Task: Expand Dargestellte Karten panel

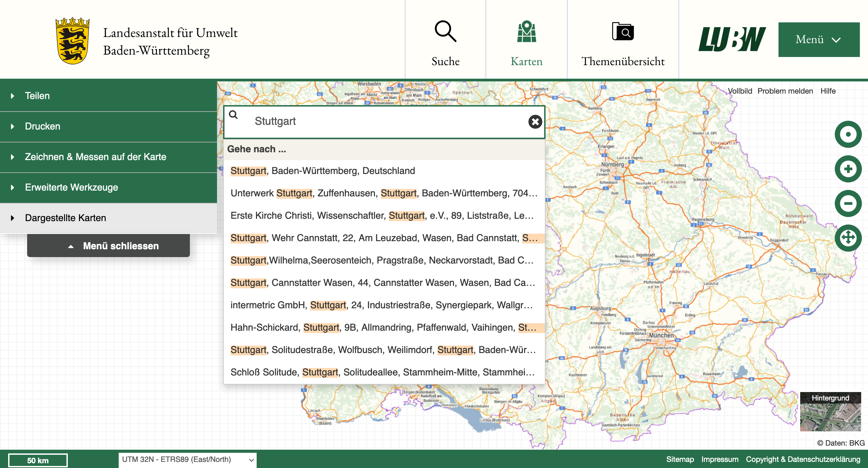Action: [65, 218]
